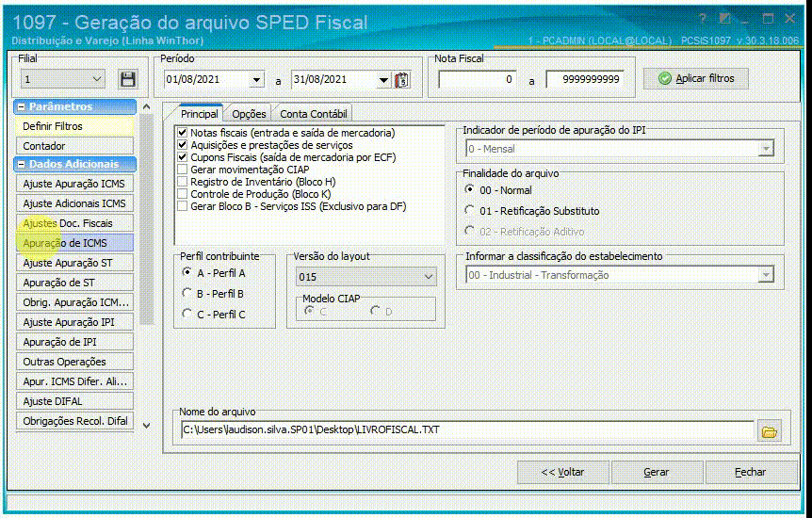
Task: Select 00 - Normal file purpose
Action: [x=469, y=189]
